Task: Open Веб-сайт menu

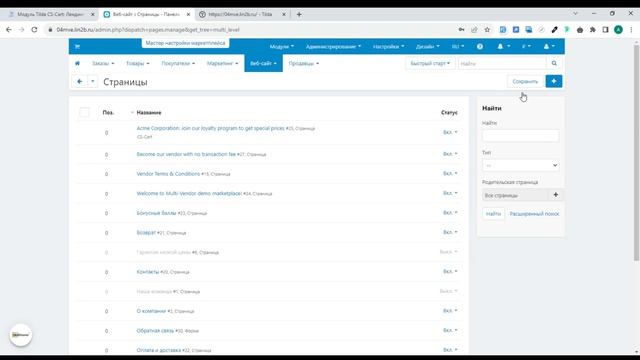Action: 263,63
